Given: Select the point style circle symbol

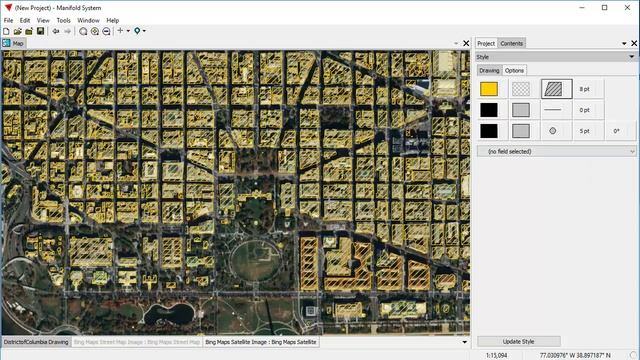Looking at the screenshot, I should point(553,131).
